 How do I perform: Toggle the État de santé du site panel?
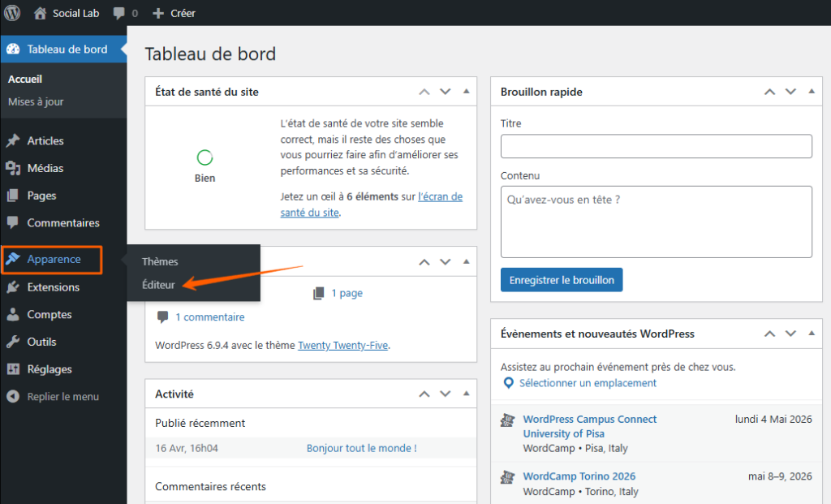[x=466, y=92]
